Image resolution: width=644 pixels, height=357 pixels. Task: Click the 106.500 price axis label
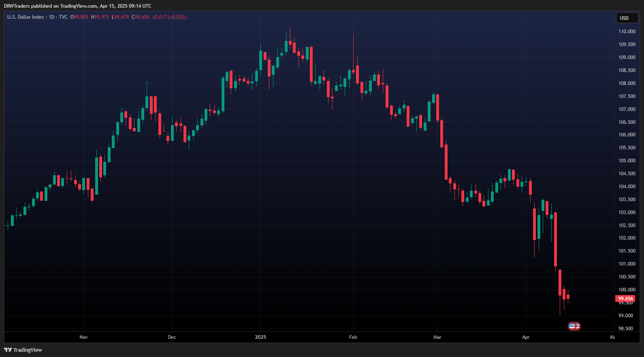point(627,122)
